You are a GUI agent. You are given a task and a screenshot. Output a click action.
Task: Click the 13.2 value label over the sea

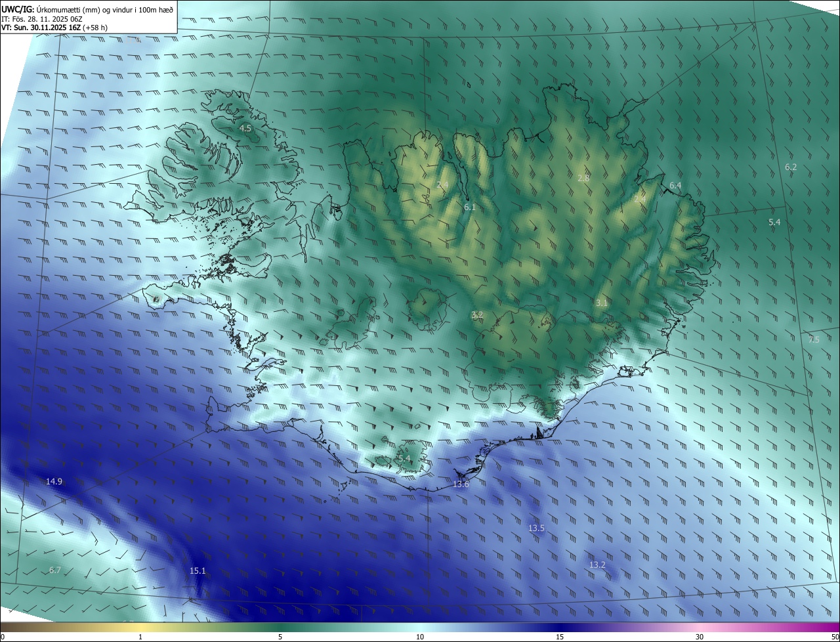[x=597, y=565]
